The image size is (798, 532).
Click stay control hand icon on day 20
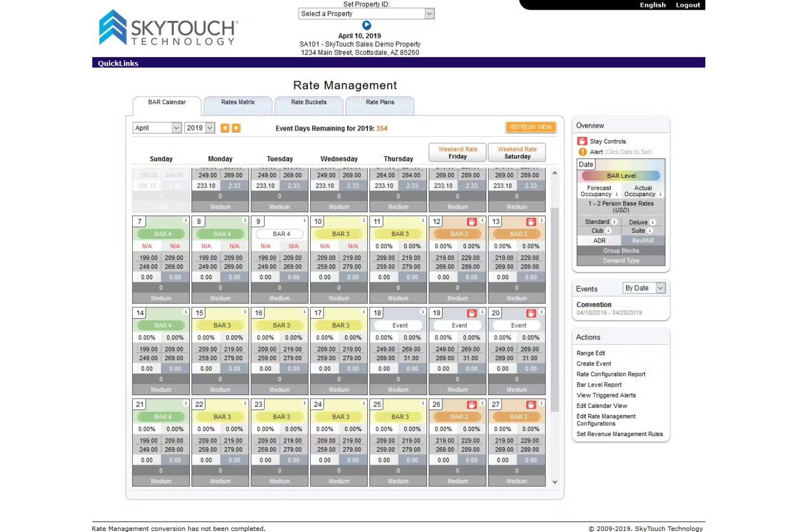pos(531,313)
